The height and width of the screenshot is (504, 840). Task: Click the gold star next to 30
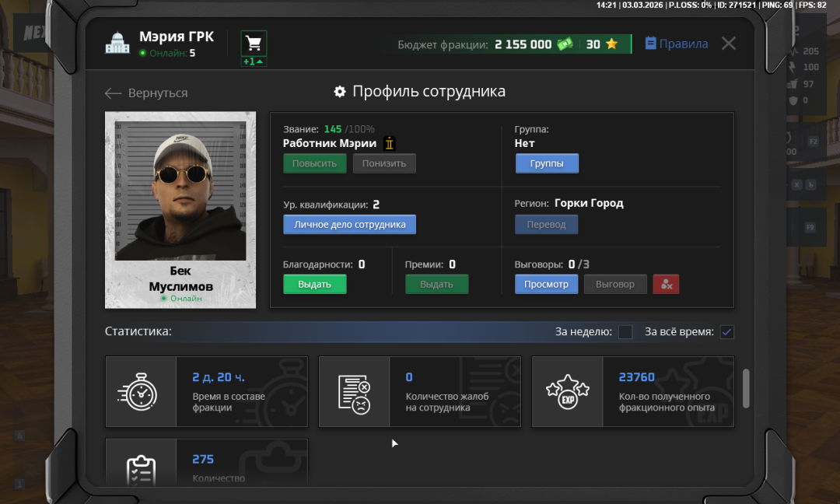(611, 44)
